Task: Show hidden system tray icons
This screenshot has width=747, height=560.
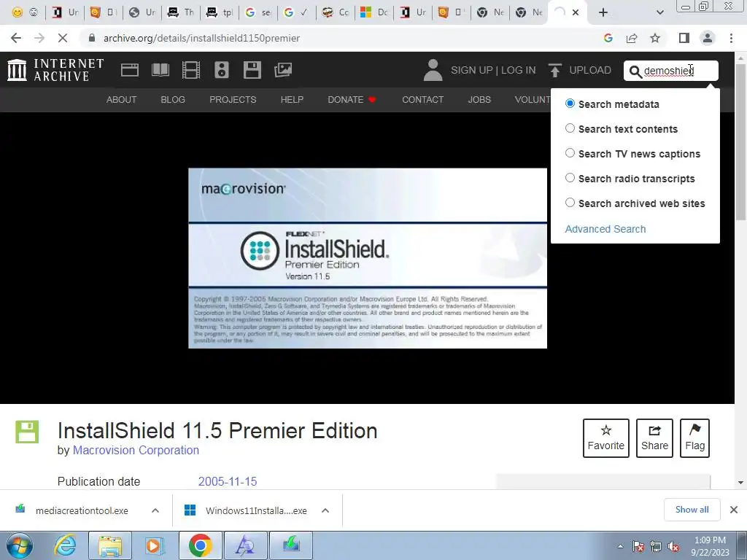Action: pos(620,546)
